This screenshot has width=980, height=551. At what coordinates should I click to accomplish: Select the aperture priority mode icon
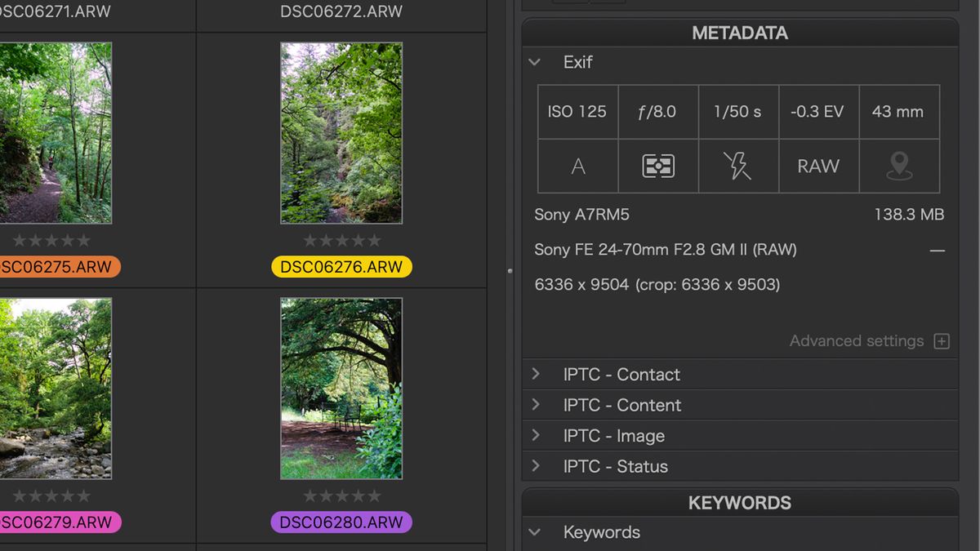point(577,166)
